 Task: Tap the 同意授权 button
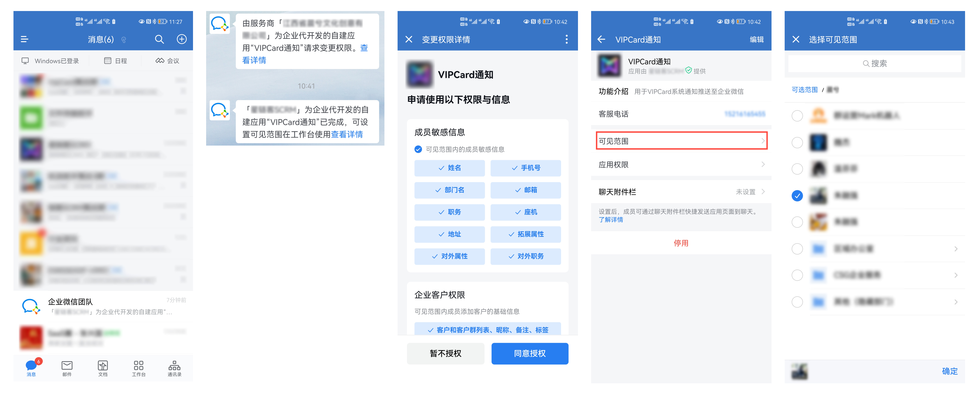tap(529, 353)
